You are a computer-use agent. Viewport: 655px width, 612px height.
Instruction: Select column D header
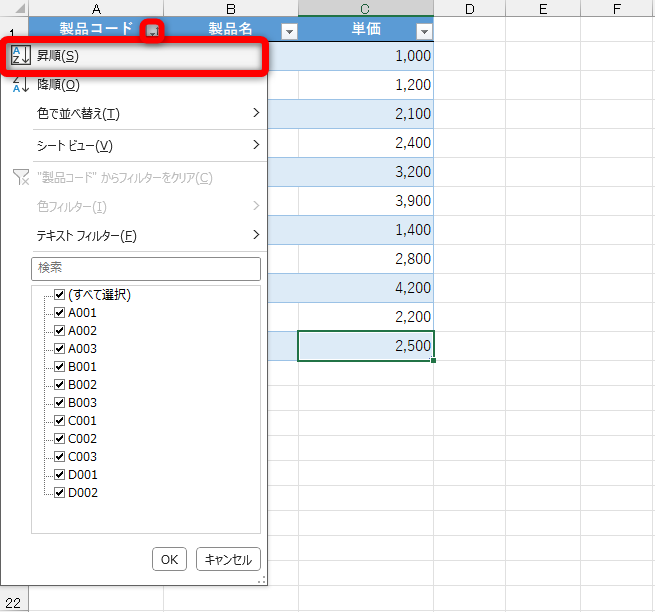pyautogui.click(x=470, y=8)
